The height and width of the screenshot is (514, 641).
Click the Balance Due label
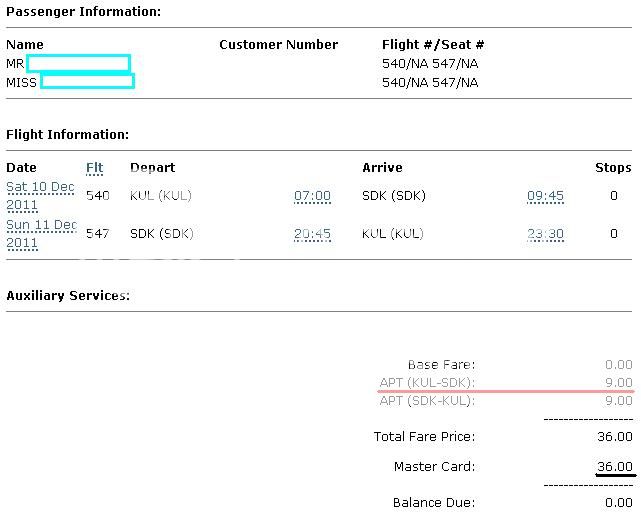[434, 503]
